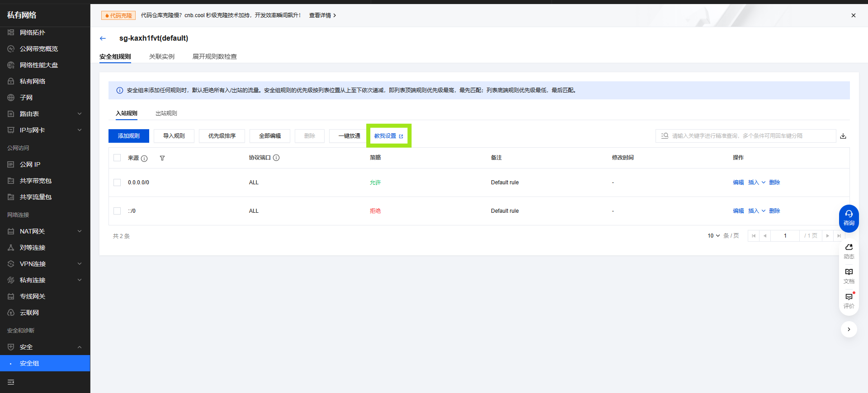Go to next page arrow
This screenshot has width=868, height=393.
tap(828, 236)
